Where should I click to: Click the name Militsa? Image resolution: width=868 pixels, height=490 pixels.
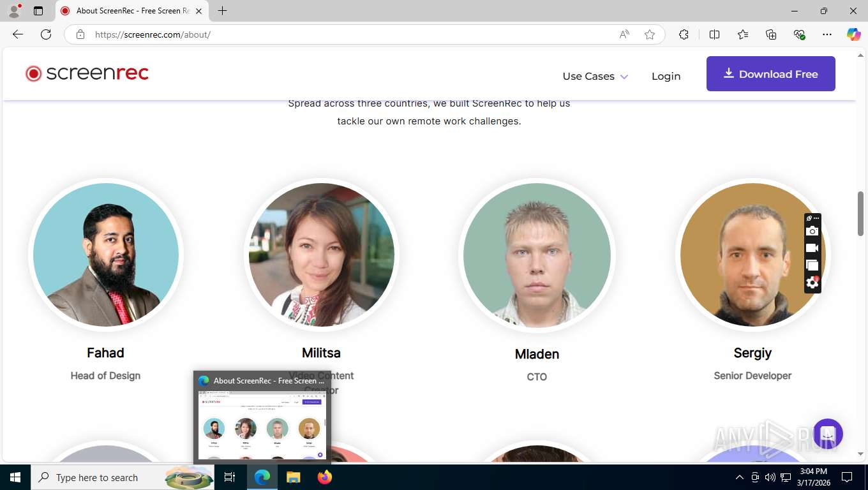tap(321, 353)
